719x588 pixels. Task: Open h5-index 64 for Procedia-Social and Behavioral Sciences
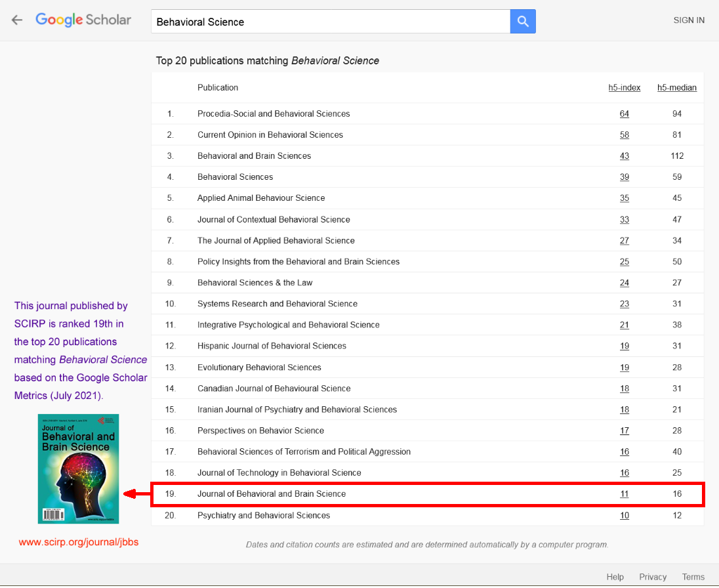[624, 114]
